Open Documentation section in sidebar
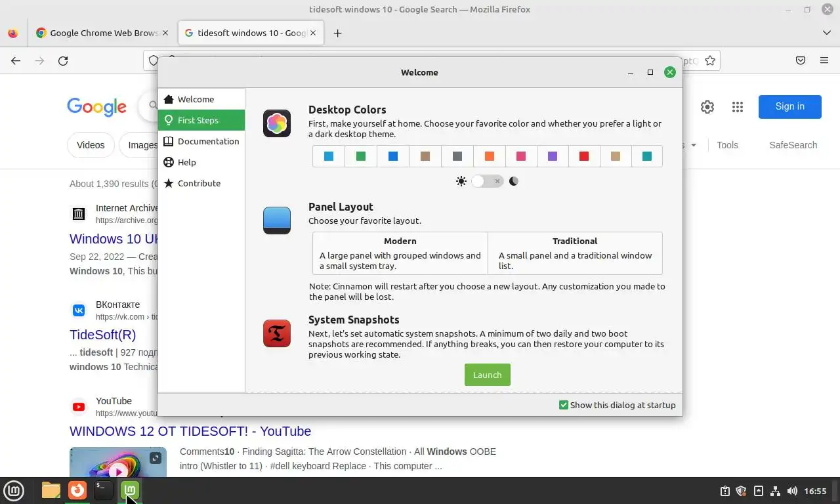The height and width of the screenshot is (504, 840). [201, 141]
